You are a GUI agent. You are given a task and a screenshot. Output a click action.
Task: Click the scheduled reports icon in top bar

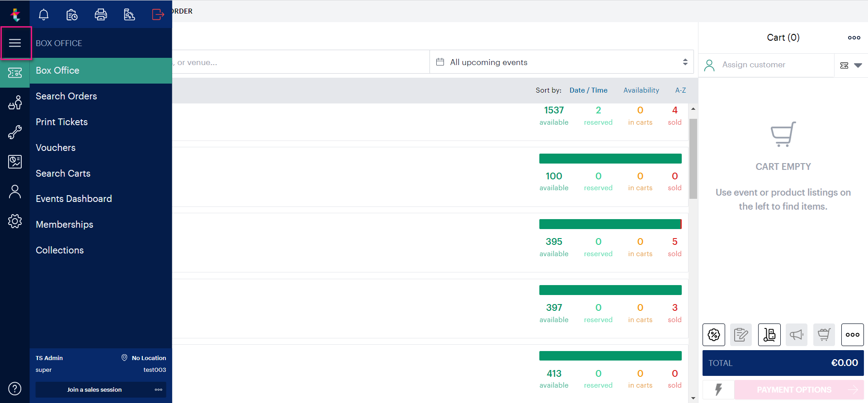72,14
